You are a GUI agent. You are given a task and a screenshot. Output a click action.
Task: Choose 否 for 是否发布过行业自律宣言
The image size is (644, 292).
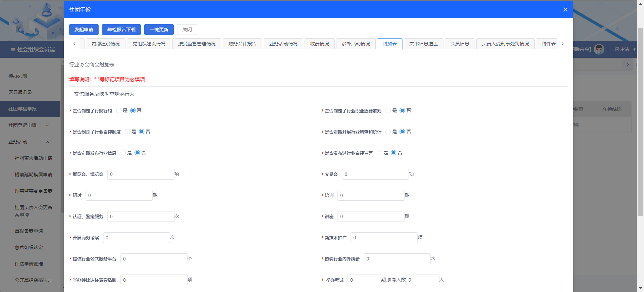tap(393, 153)
